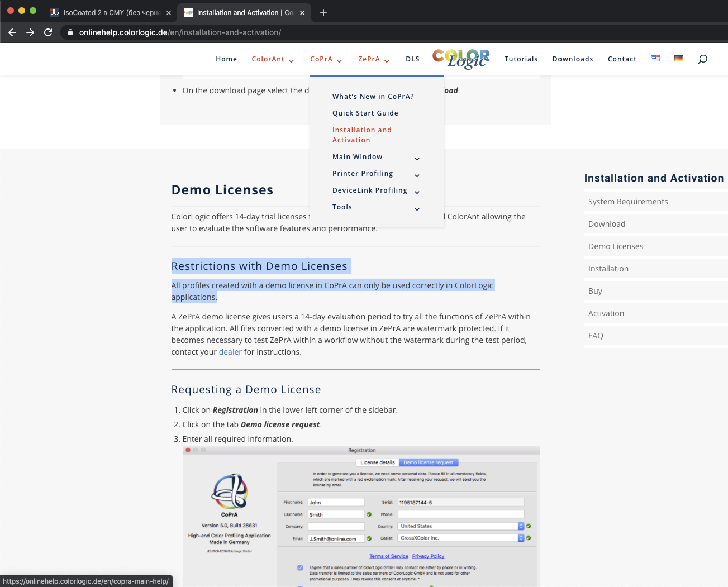Open the site search magnifier

702,59
